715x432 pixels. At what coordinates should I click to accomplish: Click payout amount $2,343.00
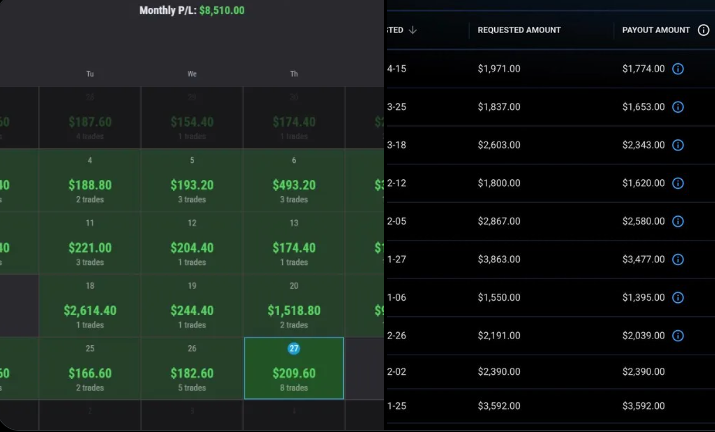643,145
